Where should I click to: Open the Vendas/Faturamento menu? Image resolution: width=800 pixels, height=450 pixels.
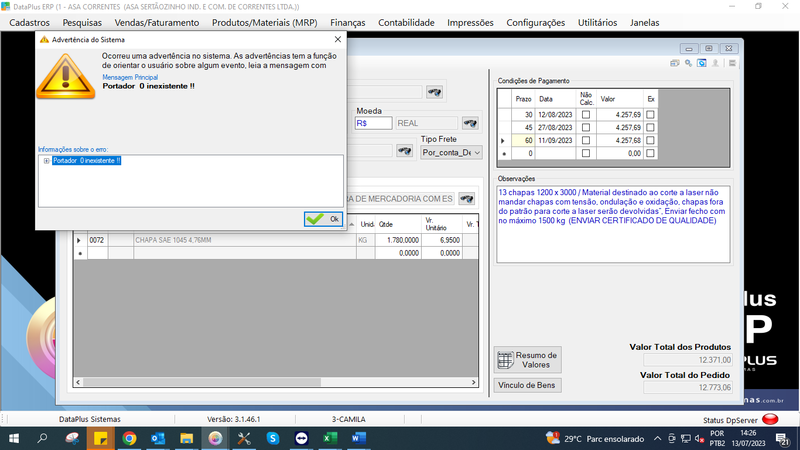point(157,22)
